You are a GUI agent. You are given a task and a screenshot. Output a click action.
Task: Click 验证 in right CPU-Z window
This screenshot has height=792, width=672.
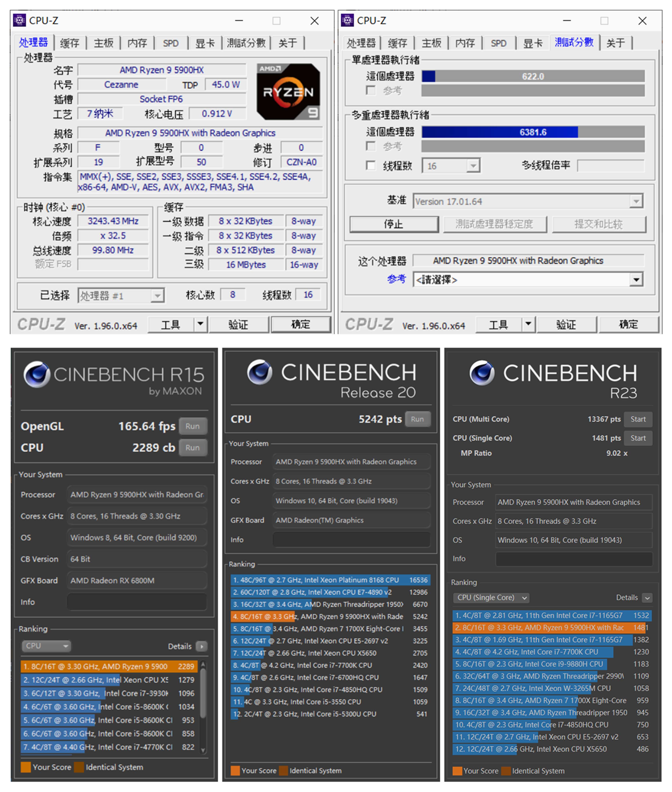coord(566,324)
